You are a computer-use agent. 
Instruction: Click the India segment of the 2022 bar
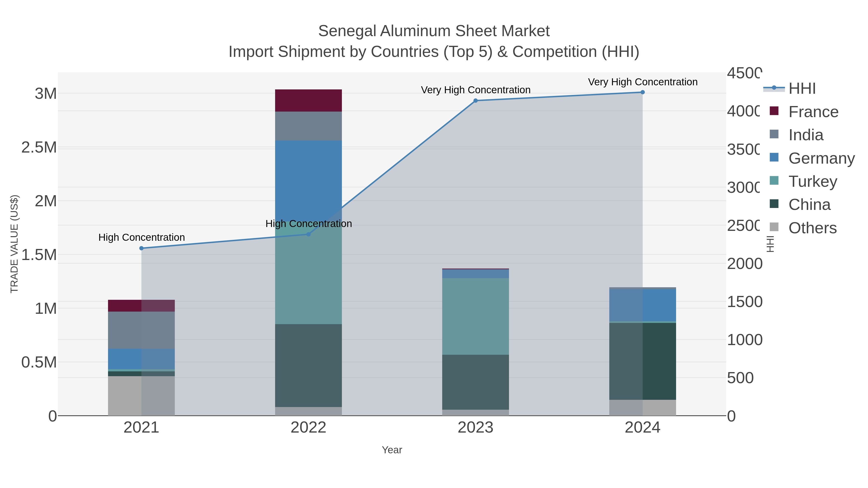pyautogui.click(x=308, y=126)
